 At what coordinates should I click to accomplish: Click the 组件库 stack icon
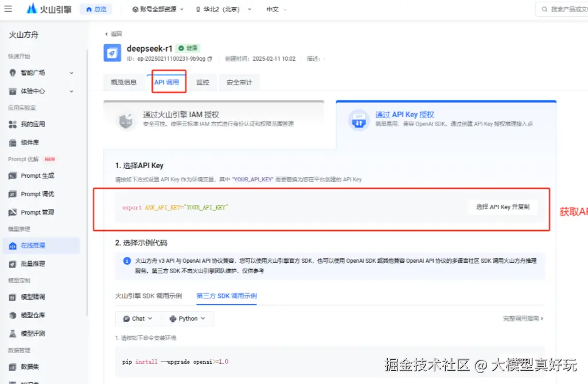pyautogui.click(x=13, y=143)
